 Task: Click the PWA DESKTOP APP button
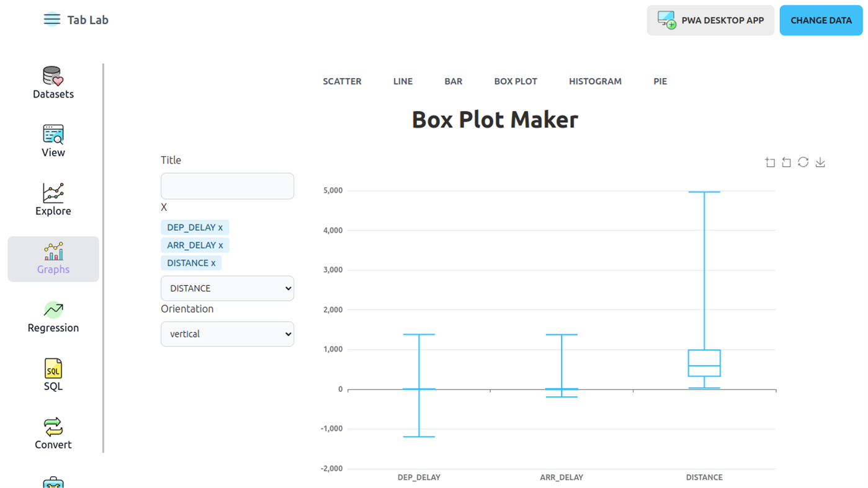(710, 20)
